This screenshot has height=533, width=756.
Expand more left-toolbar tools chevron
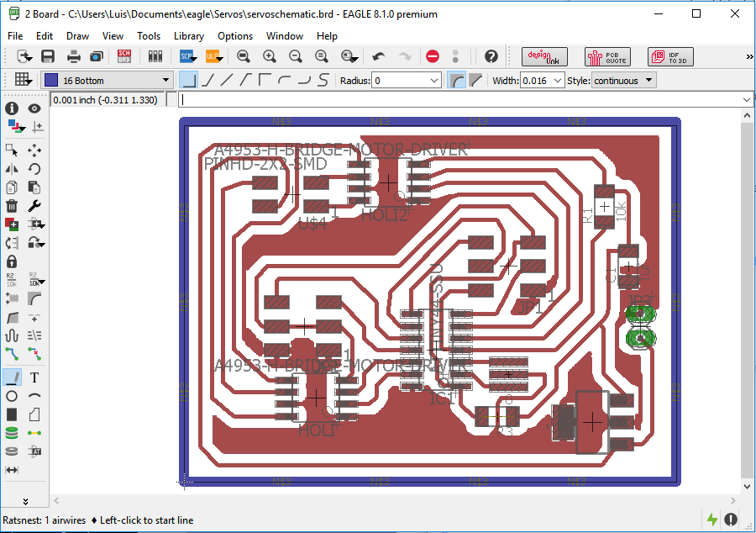click(x=25, y=502)
